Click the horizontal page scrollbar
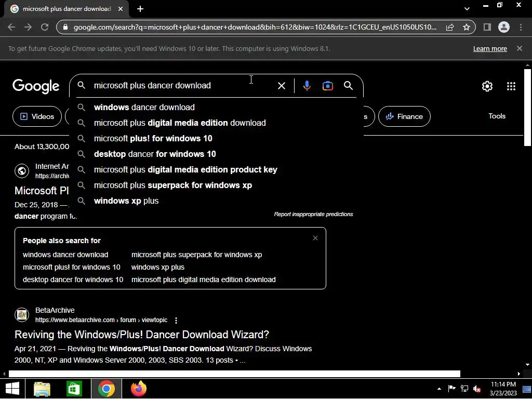 click(x=234, y=374)
